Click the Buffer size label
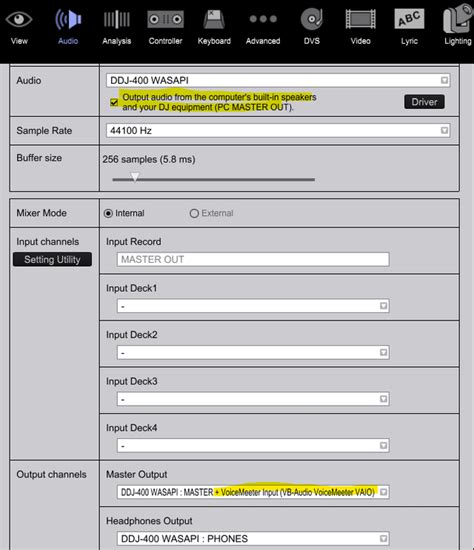Screen dimensions: 474x550 39,158
